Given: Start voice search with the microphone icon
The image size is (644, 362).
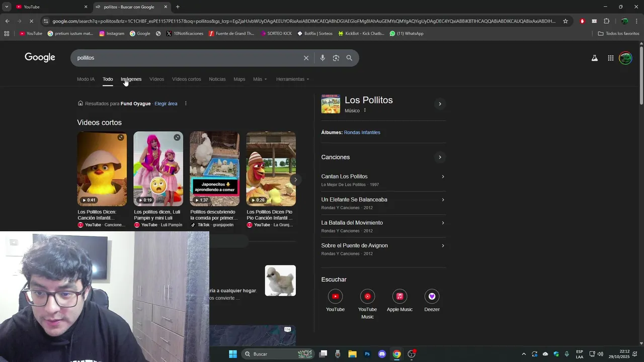Looking at the screenshot, I should [323, 58].
